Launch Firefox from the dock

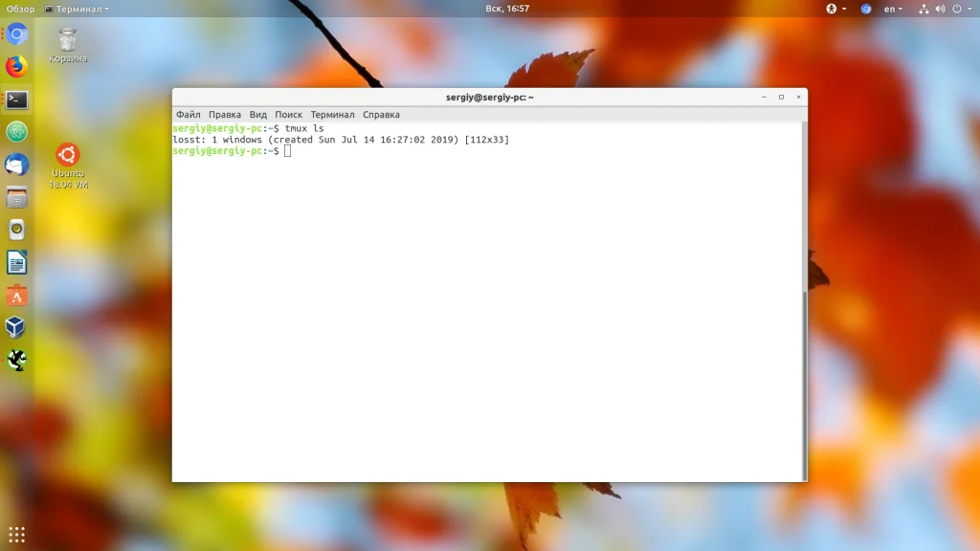(17, 67)
